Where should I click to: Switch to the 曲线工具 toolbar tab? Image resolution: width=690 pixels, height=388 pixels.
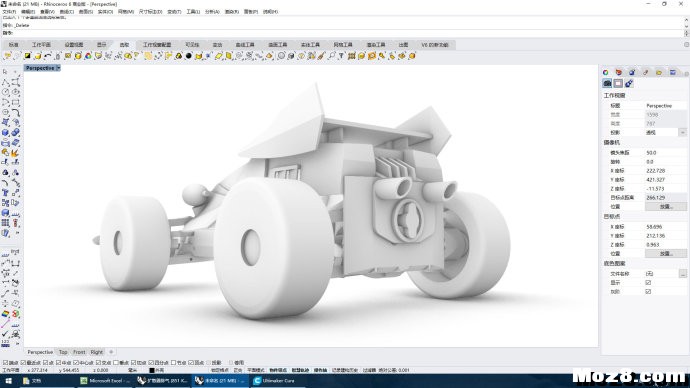point(245,45)
